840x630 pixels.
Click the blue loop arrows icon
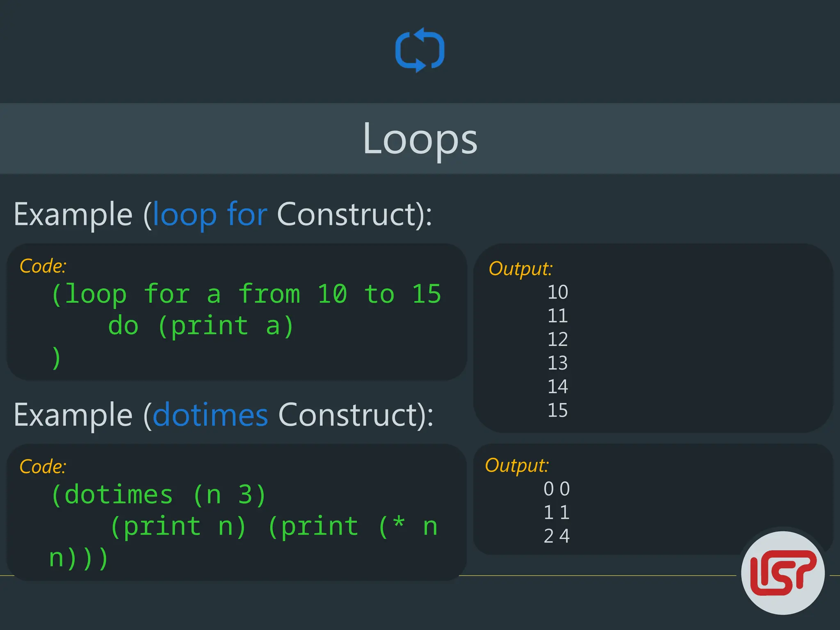pos(420,50)
